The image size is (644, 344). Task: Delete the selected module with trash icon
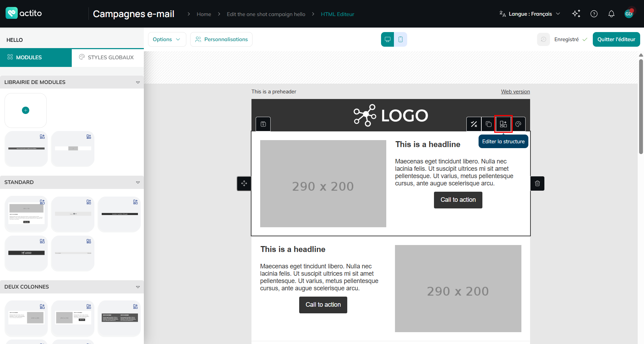click(x=537, y=183)
